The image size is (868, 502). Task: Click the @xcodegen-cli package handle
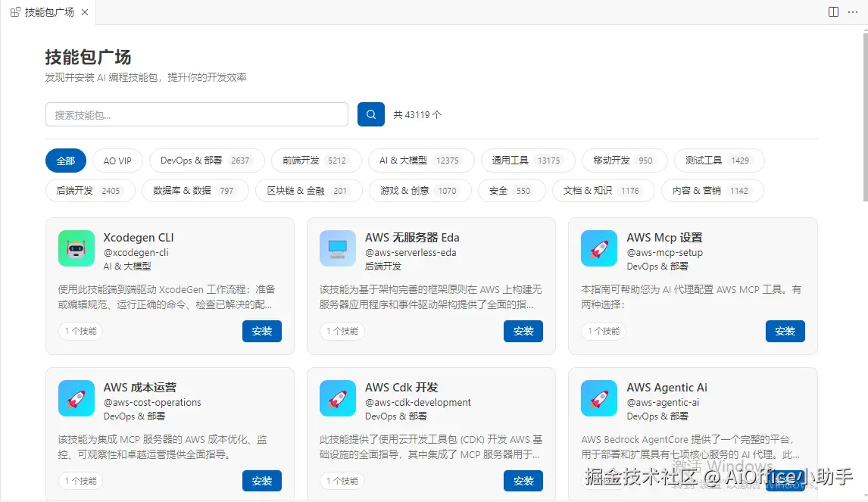coord(136,252)
